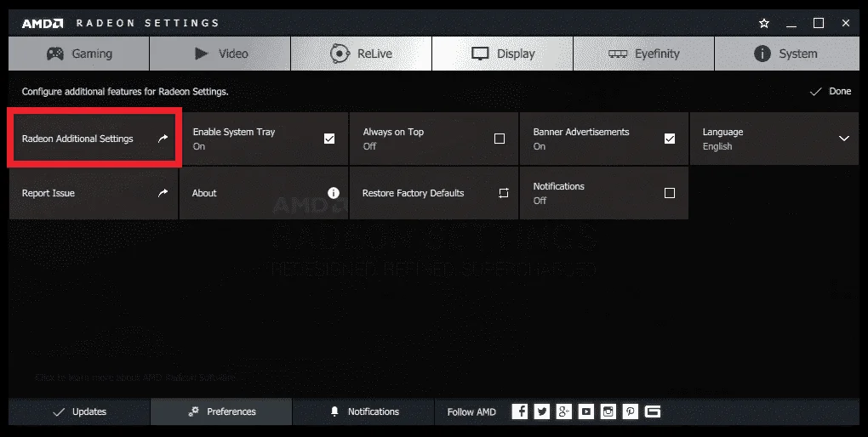Open the Preferences button at bottom
Viewport: 868px width, 437px height.
[x=221, y=411]
